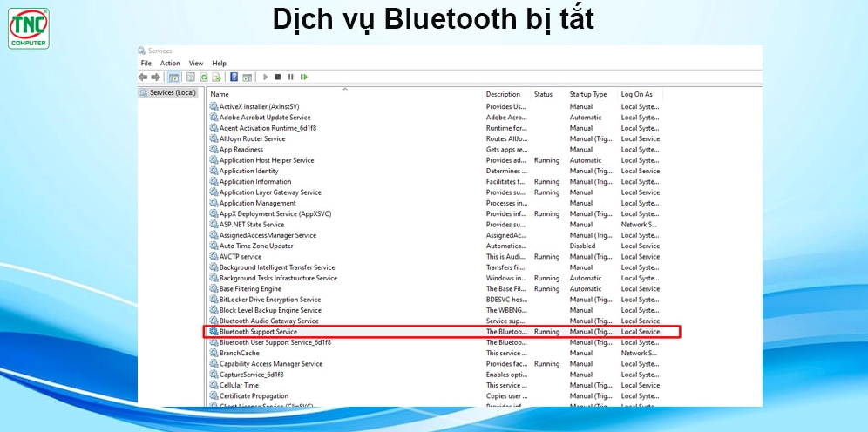The height and width of the screenshot is (432, 868).
Task: Open the View menu
Action: [x=196, y=64]
